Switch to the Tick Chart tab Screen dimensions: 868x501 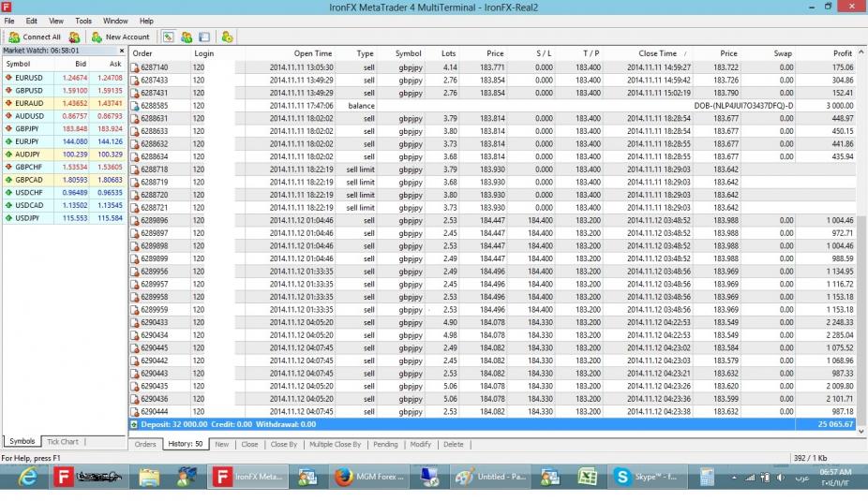point(63,441)
